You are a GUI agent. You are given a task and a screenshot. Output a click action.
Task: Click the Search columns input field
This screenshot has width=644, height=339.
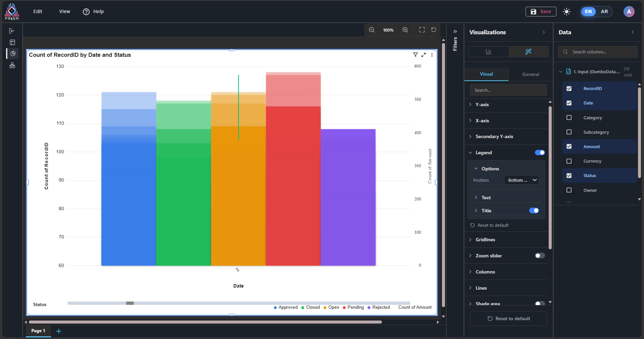601,52
